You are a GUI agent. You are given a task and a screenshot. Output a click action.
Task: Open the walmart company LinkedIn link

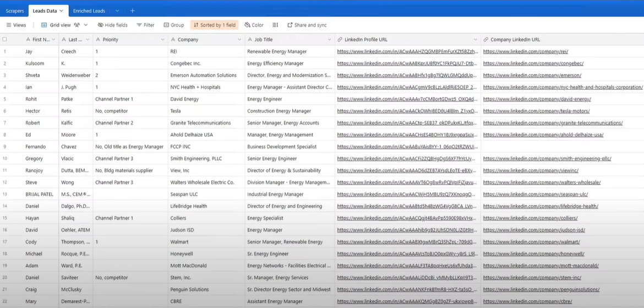click(x=532, y=242)
